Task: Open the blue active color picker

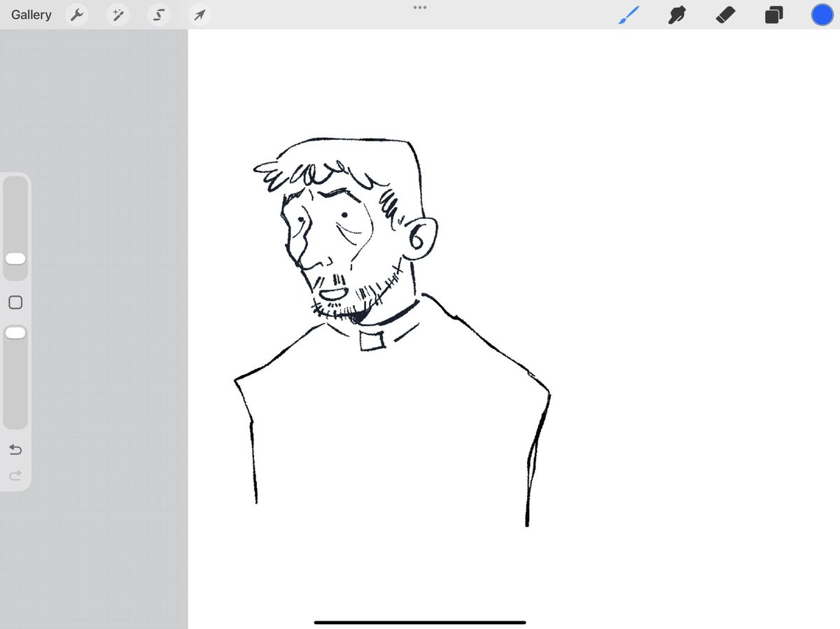Action: point(822,15)
